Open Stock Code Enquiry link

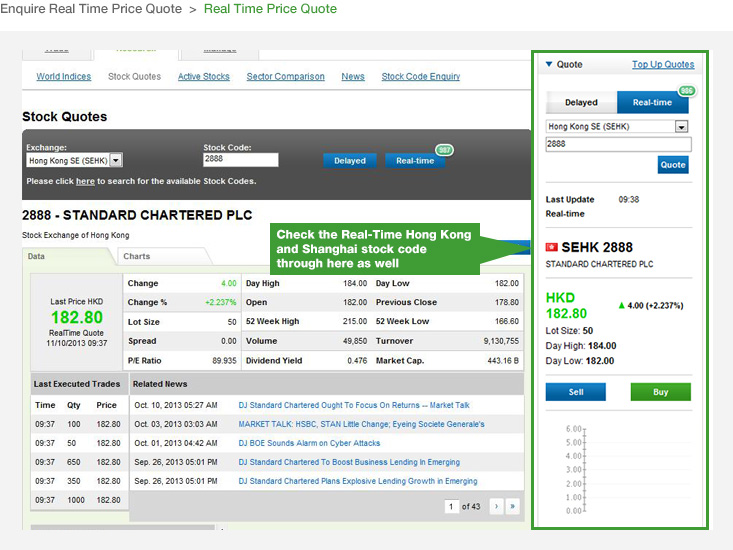tap(421, 76)
